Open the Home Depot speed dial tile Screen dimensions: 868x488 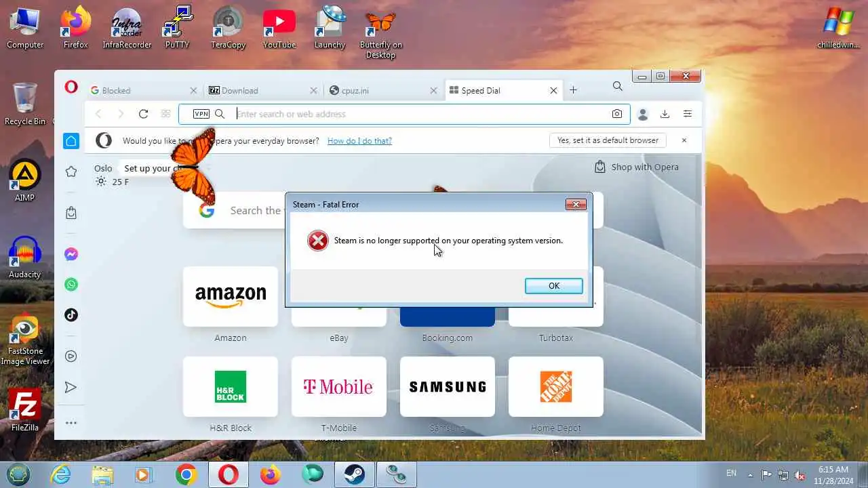(556, 386)
